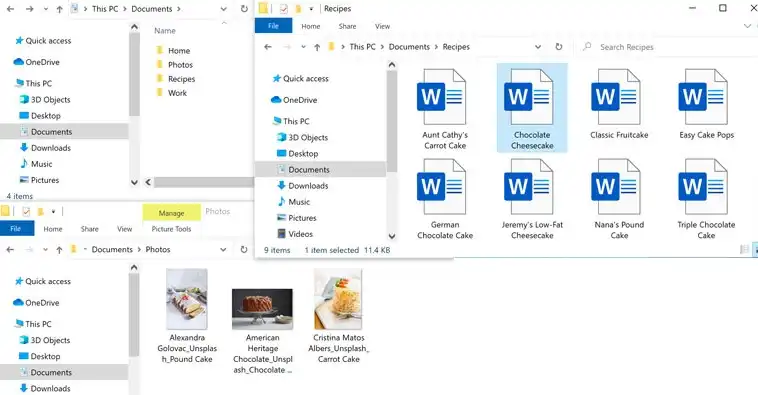Open the Share tab in Recipes window
Image resolution: width=758 pixels, height=395 pixels.
pyautogui.click(x=347, y=26)
